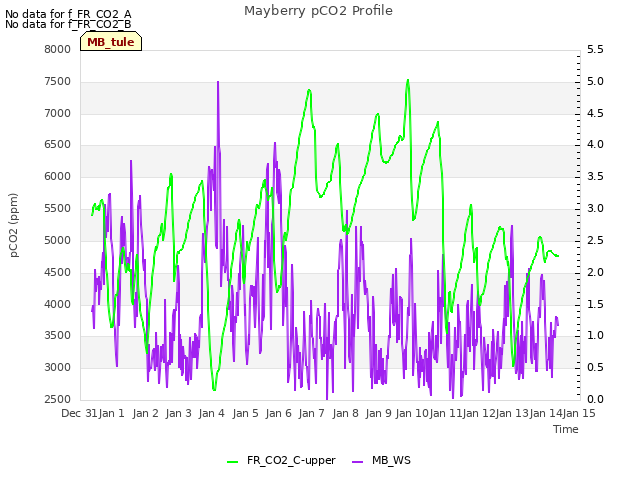Click the Jan 7 date label

pos(311,413)
